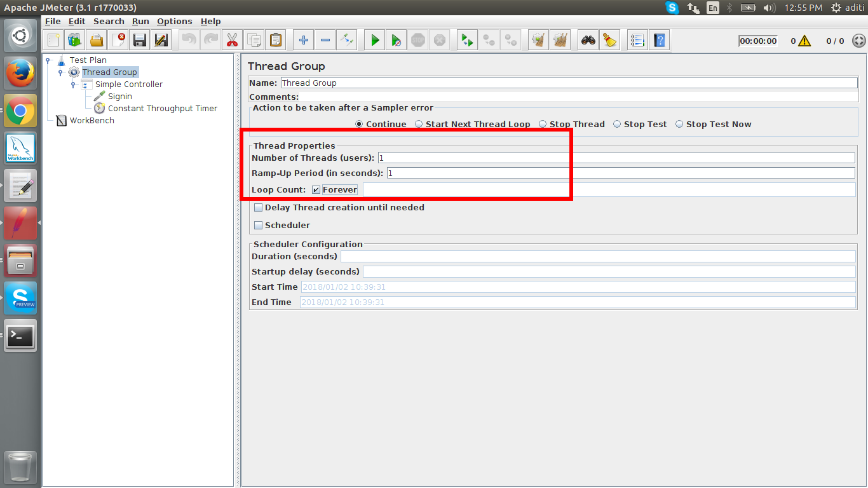Click the round indicator beside 0 / 0

pyautogui.click(x=858, y=41)
